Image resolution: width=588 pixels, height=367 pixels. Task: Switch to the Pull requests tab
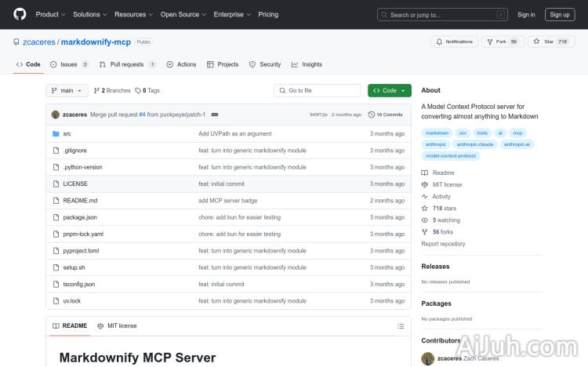point(128,64)
